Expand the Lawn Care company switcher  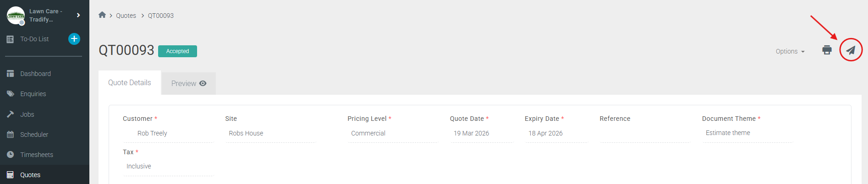78,15
